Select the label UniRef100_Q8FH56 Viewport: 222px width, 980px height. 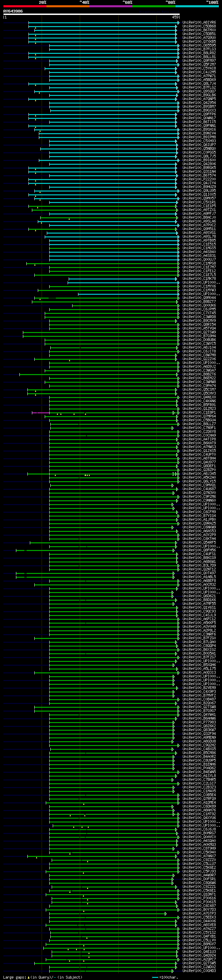[x=199, y=550]
